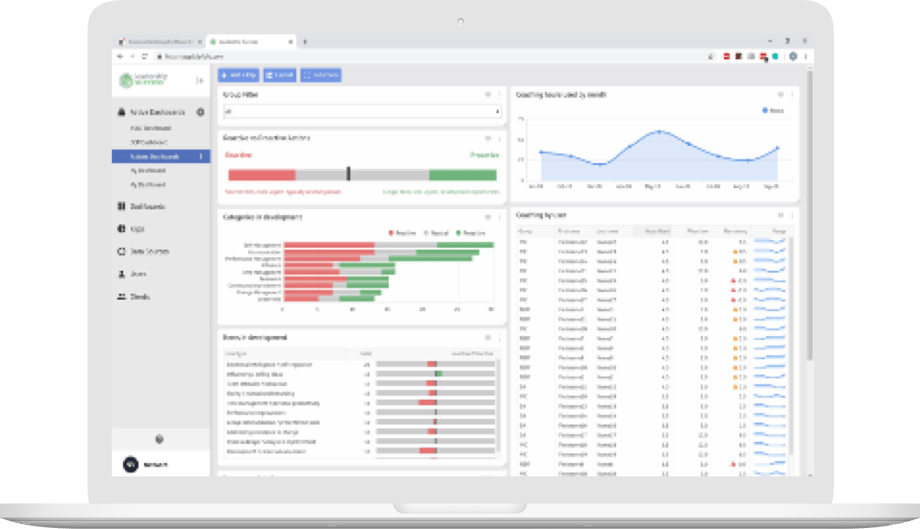The image size is (920, 529).
Task: Click the peak data point on coaching hours chart
Action: point(659,132)
